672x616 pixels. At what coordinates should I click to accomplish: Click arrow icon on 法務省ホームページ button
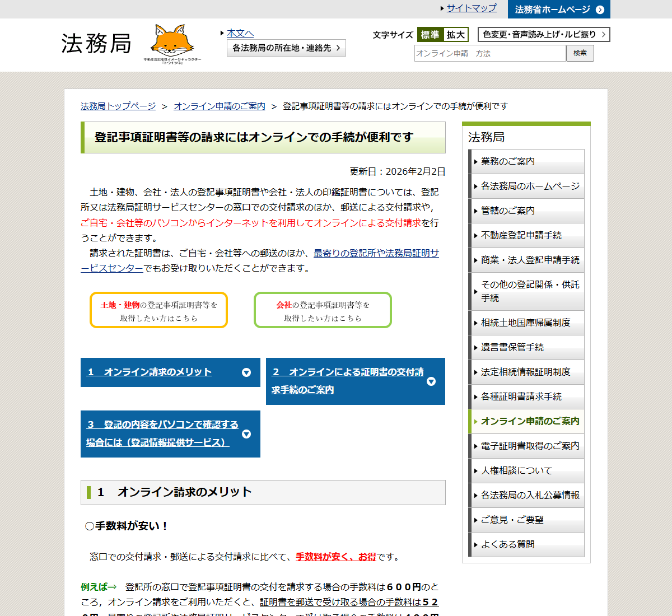tap(600, 10)
